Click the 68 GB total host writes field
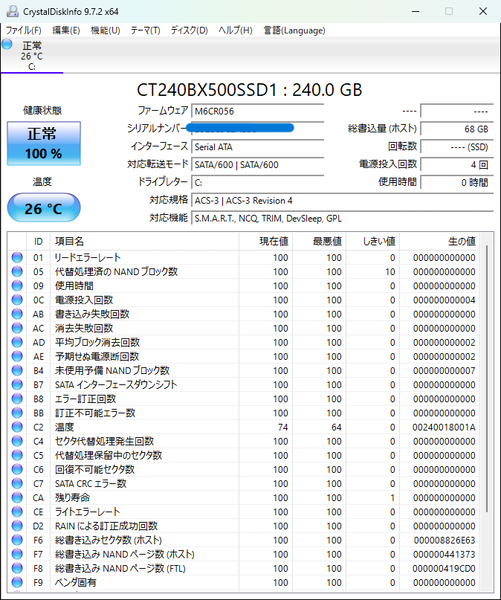 pos(457,129)
